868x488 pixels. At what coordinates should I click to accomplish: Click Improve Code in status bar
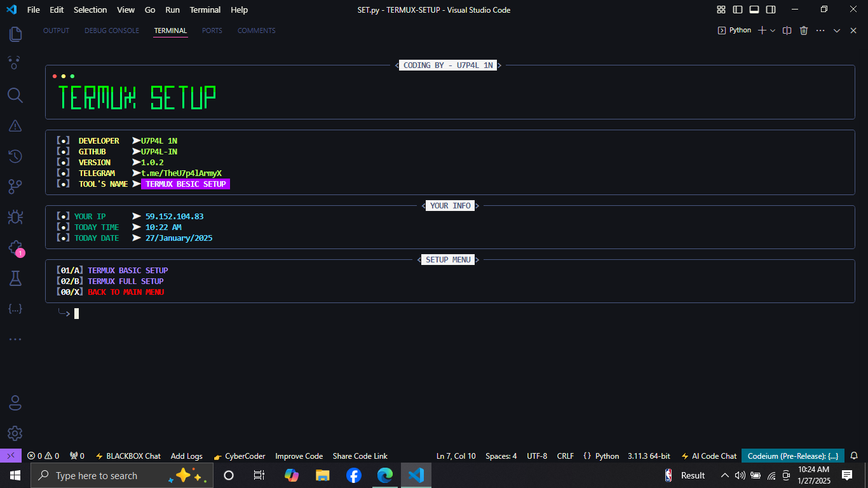pyautogui.click(x=299, y=456)
